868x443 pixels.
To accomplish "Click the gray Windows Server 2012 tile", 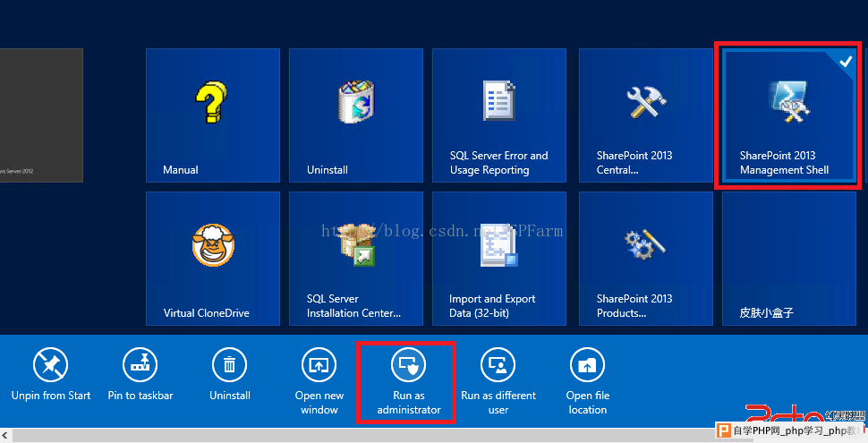I will (x=41, y=115).
